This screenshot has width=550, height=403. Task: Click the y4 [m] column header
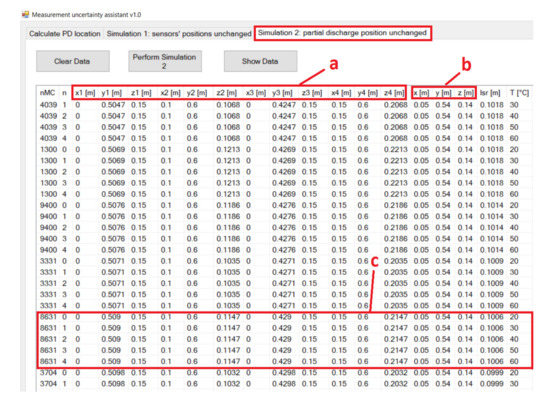(x=368, y=93)
